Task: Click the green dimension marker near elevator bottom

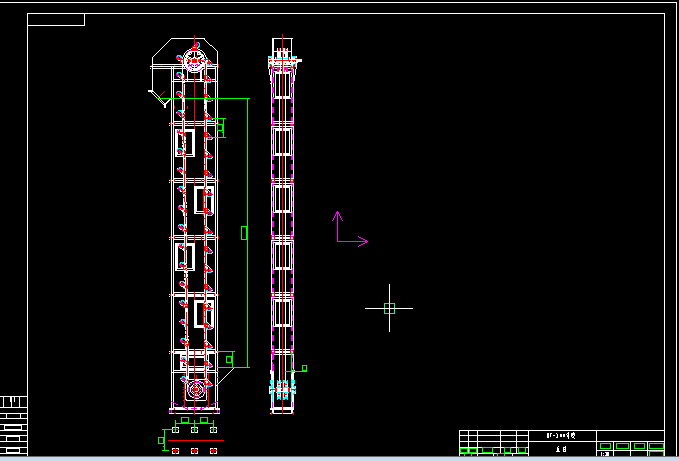Action: tap(229, 358)
